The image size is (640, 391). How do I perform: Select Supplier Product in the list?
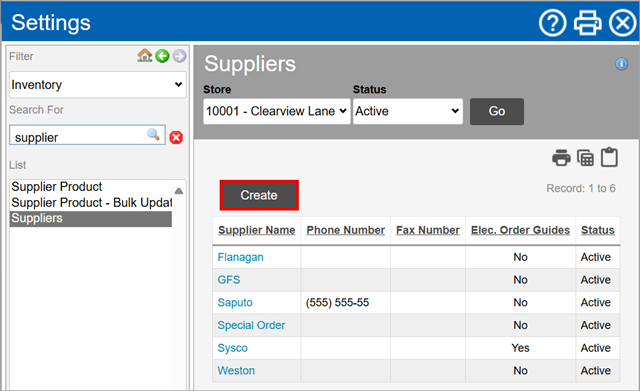coord(57,187)
